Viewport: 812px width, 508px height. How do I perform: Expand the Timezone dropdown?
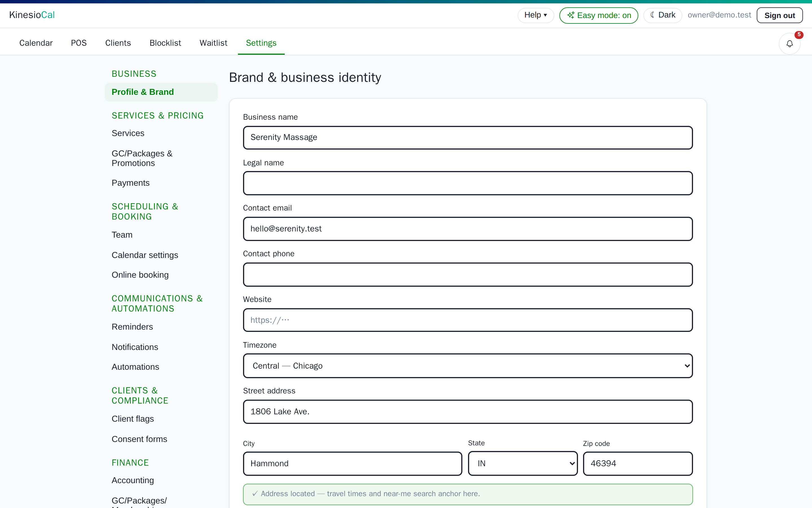[468, 365]
